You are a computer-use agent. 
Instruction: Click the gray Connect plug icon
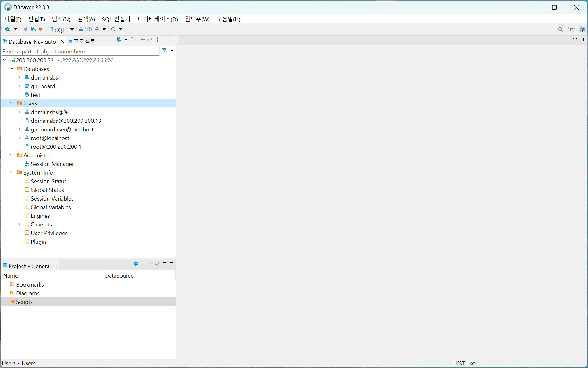[x=26, y=29]
